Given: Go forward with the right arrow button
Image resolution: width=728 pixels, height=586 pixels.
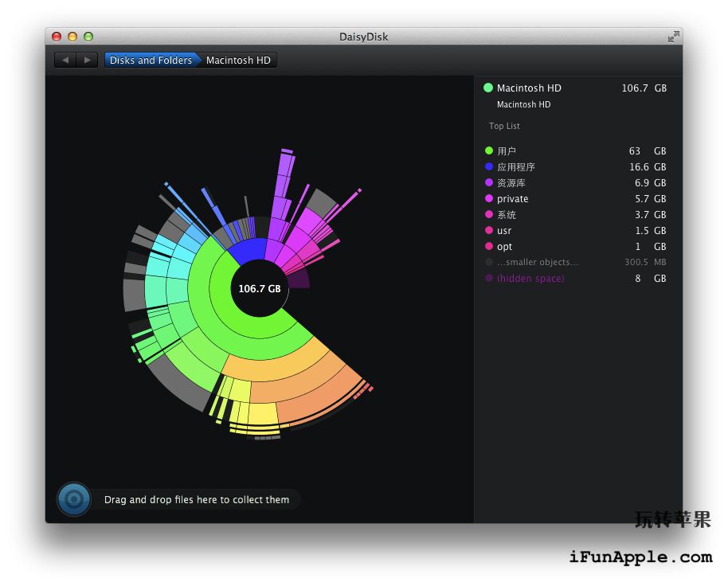Looking at the screenshot, I should tap(87, 60).
